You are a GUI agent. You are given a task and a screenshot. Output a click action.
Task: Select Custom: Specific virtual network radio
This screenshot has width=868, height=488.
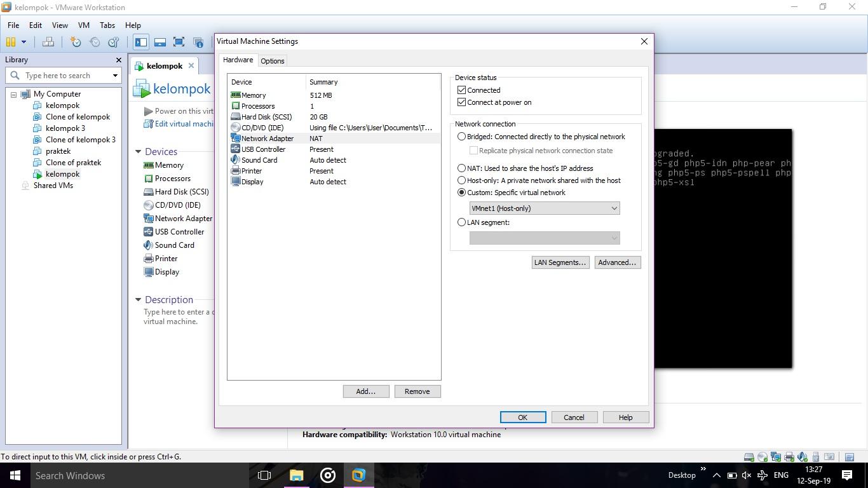(462, 193)
